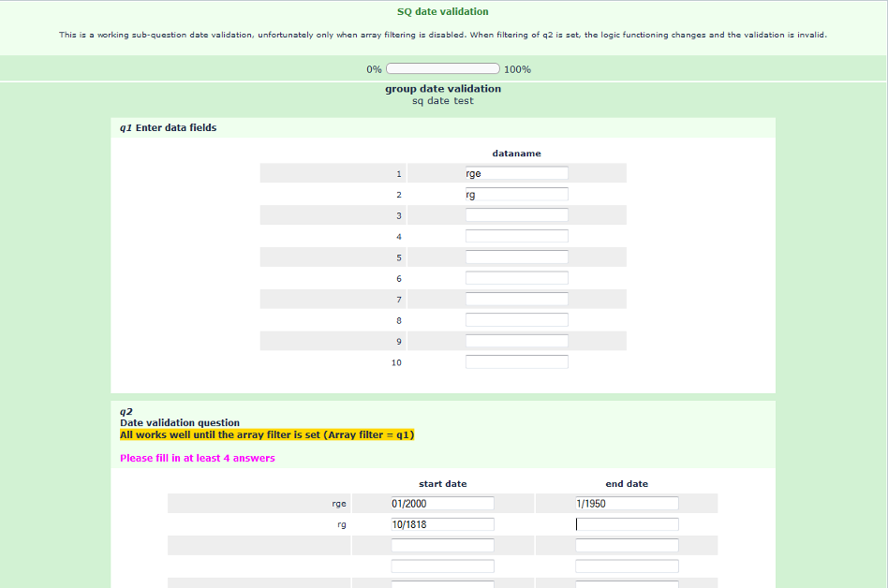The image size is (888, 588).
Task: Click the blank start date field directly below 10/1818
Action: (442, 545)
